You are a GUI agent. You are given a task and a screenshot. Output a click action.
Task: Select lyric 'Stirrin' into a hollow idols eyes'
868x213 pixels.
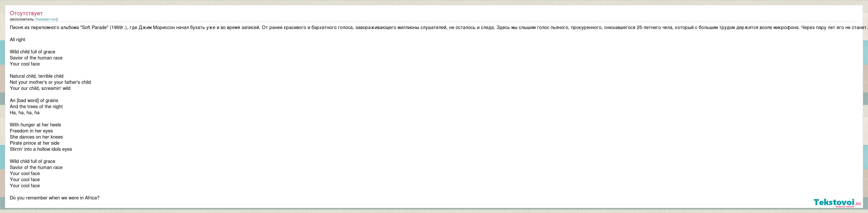(x=41, y=149)
